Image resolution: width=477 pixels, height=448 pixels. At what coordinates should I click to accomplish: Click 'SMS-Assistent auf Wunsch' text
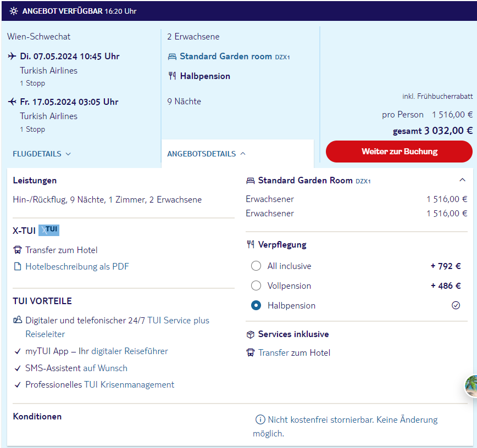pyautogui.click(x=76, y=368)
